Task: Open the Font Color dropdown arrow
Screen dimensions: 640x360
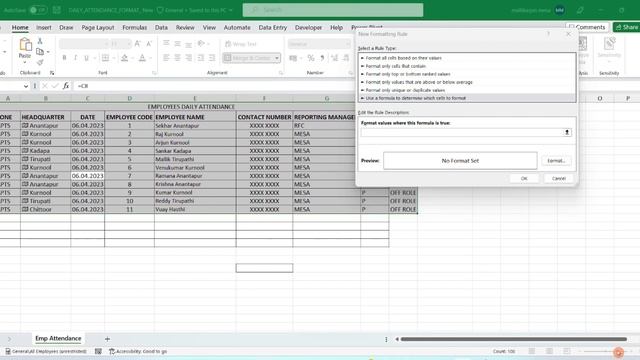Action: (x=150, y=58)
